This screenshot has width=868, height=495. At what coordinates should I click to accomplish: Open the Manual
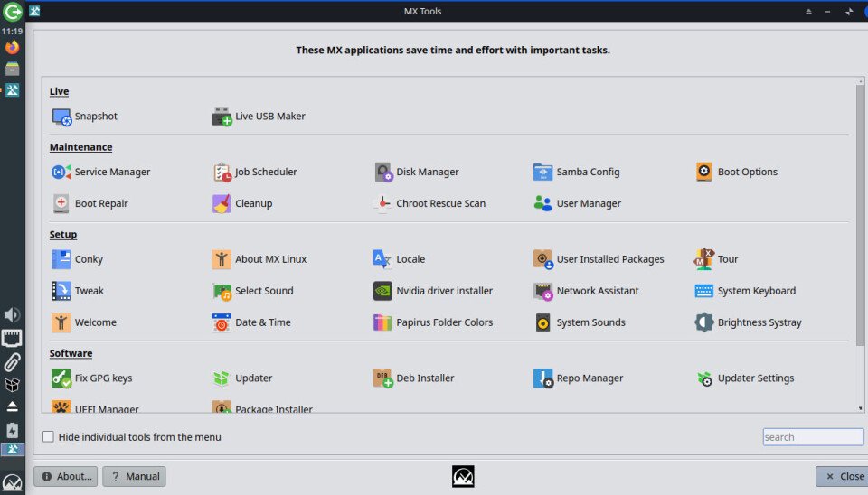[x=135, y=476]
